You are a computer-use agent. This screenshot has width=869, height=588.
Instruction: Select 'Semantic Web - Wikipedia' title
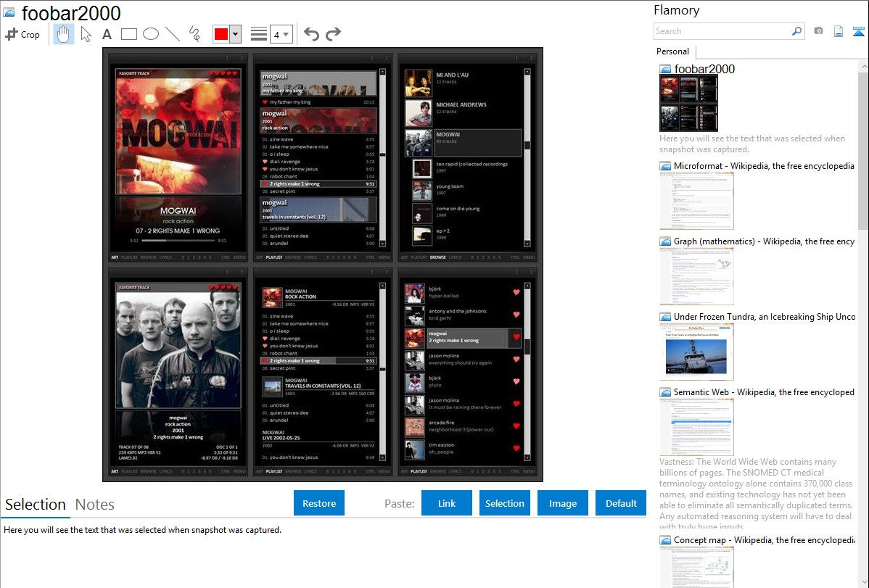pyautogui.click(x=764, y=392)
